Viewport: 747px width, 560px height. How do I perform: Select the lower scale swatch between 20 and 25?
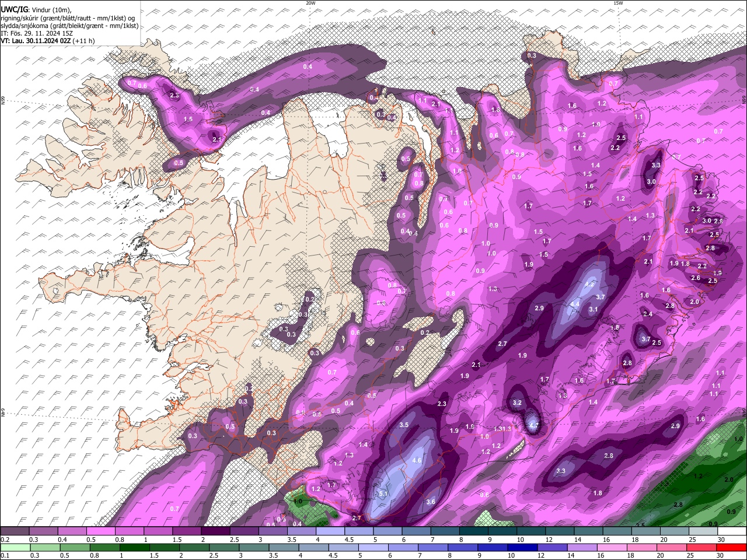(x=672, y=547)
